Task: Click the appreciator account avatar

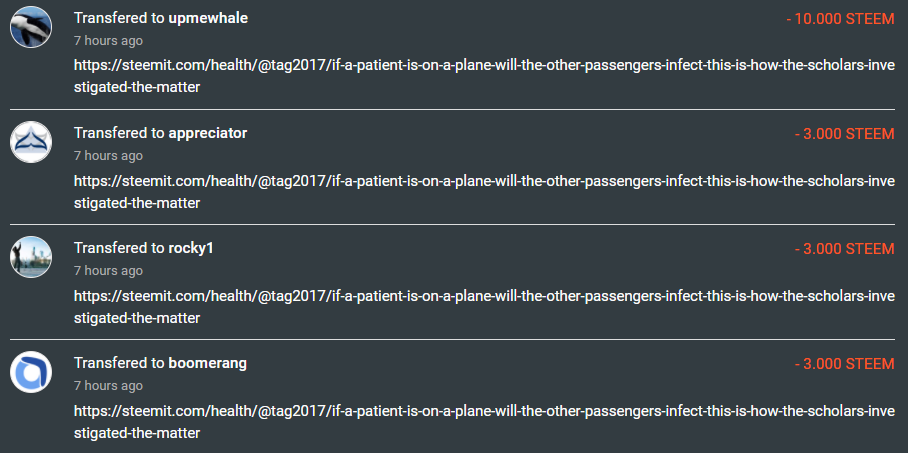Action: coord(31,141)
